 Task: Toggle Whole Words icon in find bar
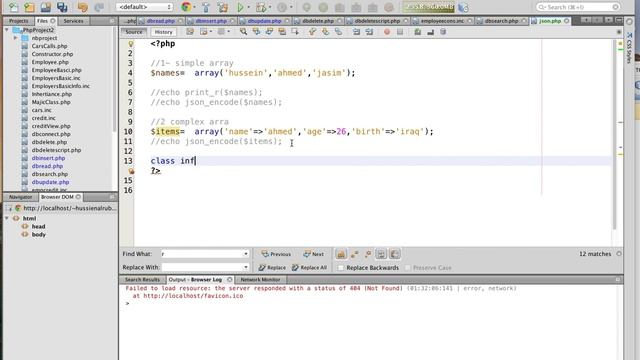pos(354,254)
